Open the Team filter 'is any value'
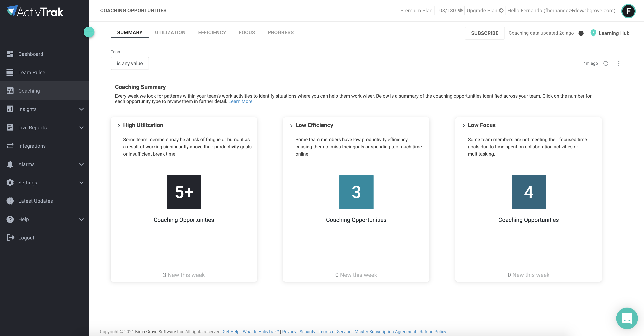This screenshot has height=336, width=644. tap(130, 63)
